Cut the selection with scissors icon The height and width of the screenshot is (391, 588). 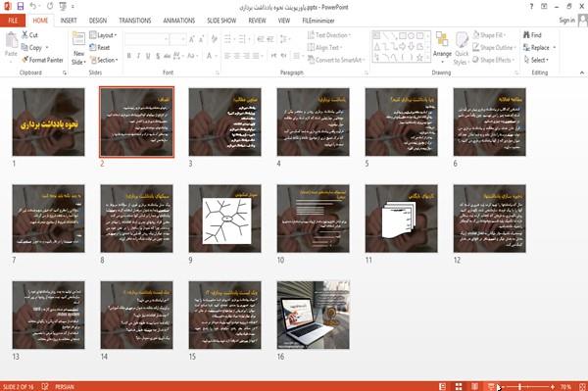click(x=29, y=35)
